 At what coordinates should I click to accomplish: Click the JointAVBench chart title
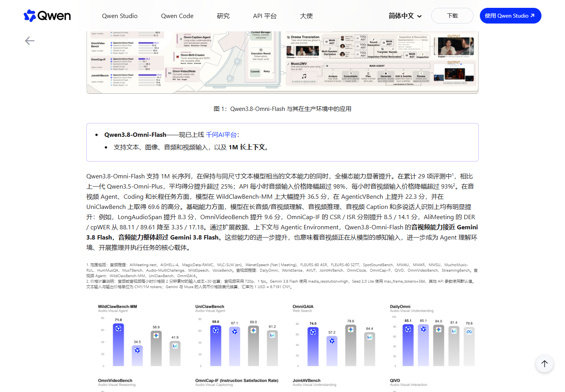click(x=306, y=380)
